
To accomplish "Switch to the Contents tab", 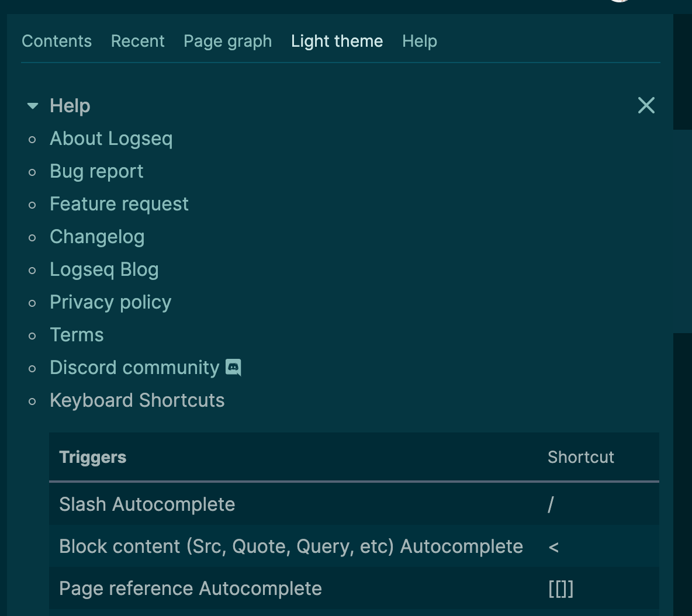I will click(57, 41).
